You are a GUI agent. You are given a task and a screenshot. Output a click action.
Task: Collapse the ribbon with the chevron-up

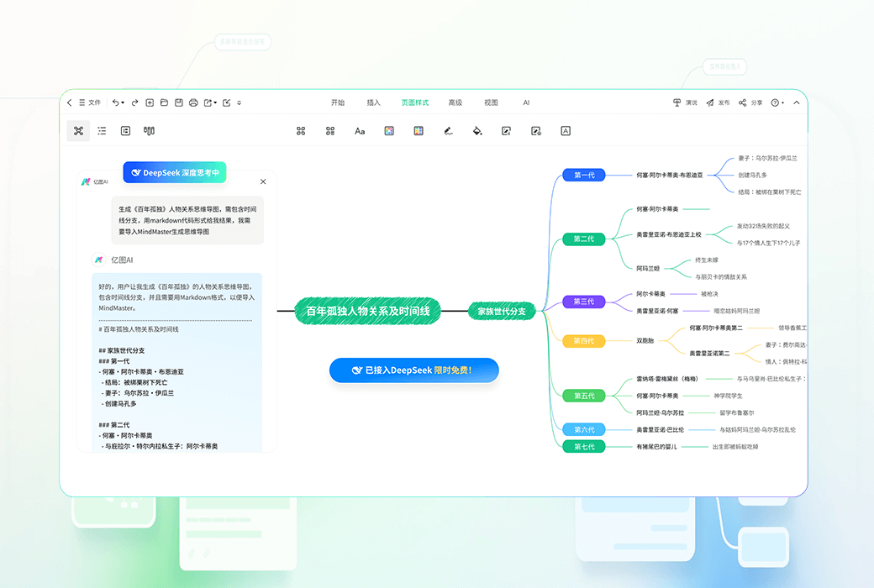pyautogui.click(x=797, y=102)
